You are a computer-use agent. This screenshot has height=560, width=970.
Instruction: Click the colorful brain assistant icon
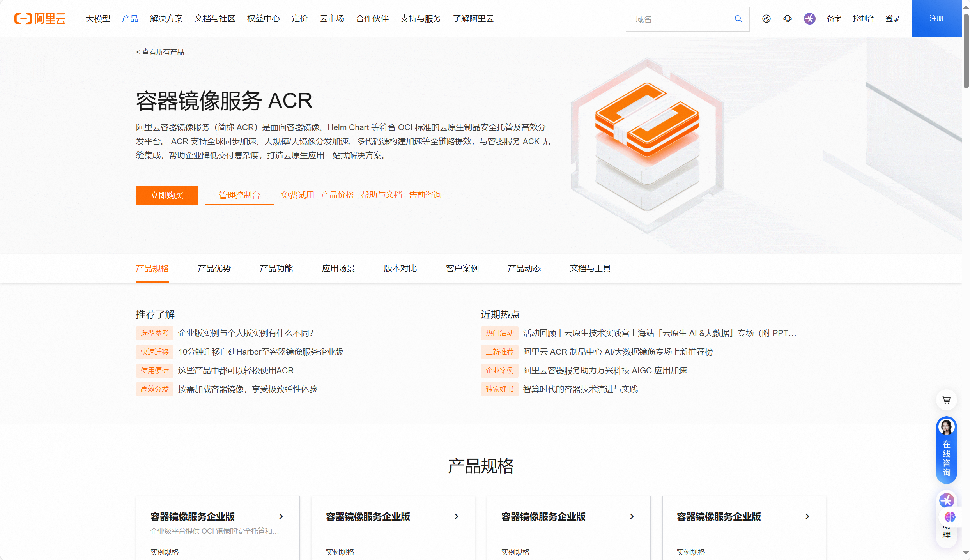pyautogui.click(x=950, y=517)
